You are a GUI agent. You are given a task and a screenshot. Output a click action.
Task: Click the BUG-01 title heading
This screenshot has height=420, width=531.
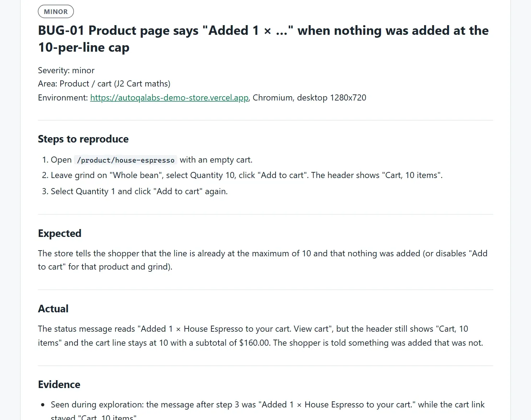263,39
